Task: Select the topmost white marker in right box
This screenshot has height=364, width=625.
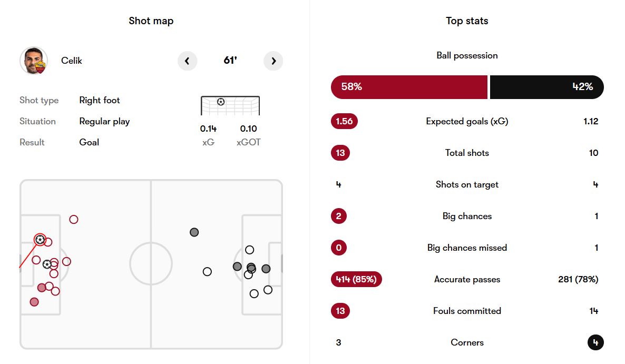Action: [x=250, y=250]
